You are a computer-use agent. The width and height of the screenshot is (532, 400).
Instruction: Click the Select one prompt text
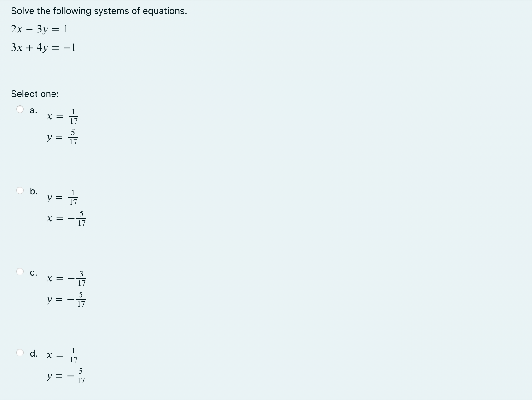pyautogui.click(x=35, y=94)
